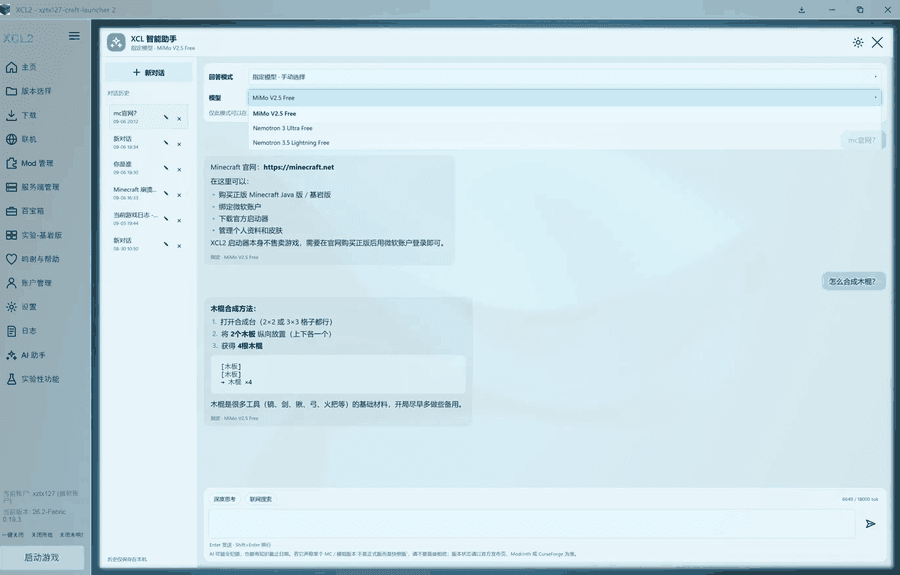
Task: Click the 木棍合成方法 answer heading
Action: [x=233, y=309]
